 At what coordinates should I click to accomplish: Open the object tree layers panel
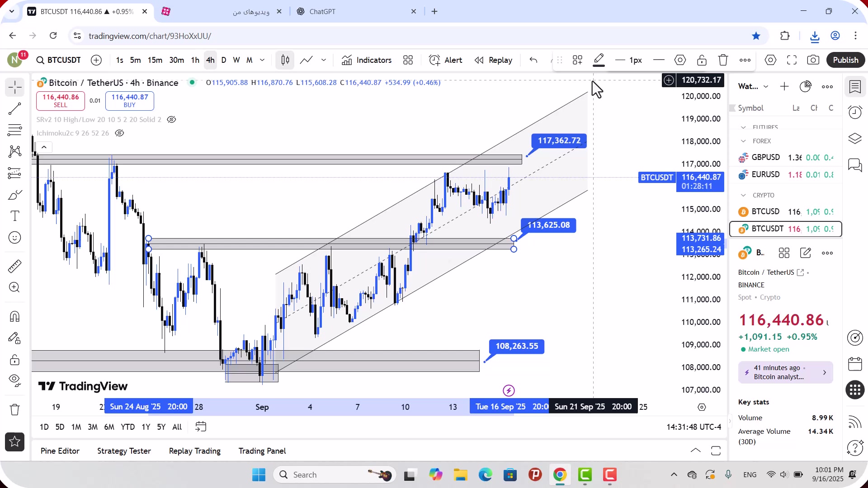click(855, 138)
